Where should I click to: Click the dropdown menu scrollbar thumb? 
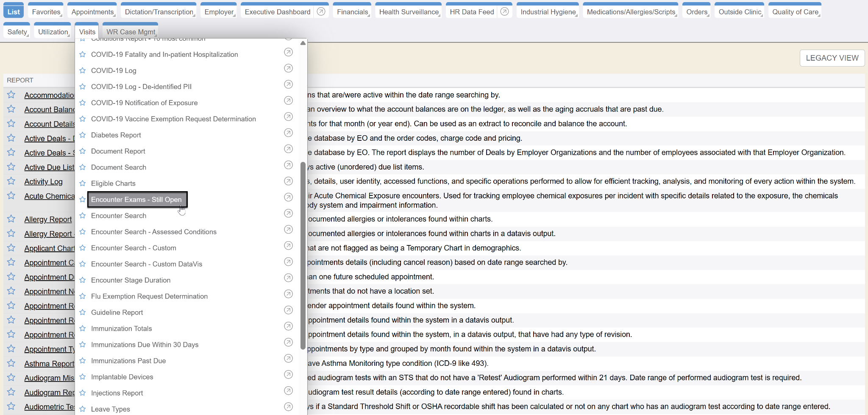[303, 254]
